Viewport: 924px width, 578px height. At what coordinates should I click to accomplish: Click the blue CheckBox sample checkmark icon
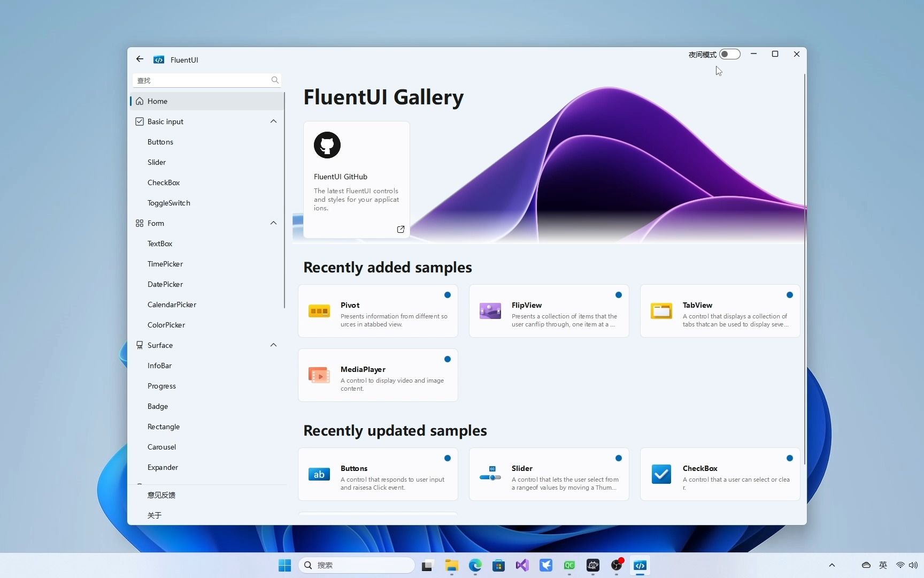coord(661,474)
